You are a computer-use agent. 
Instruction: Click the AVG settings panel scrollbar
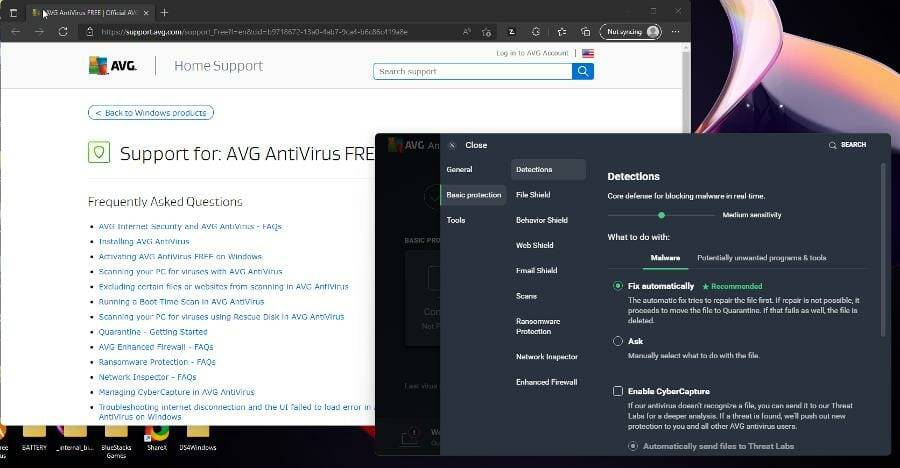tap(883, 250)
